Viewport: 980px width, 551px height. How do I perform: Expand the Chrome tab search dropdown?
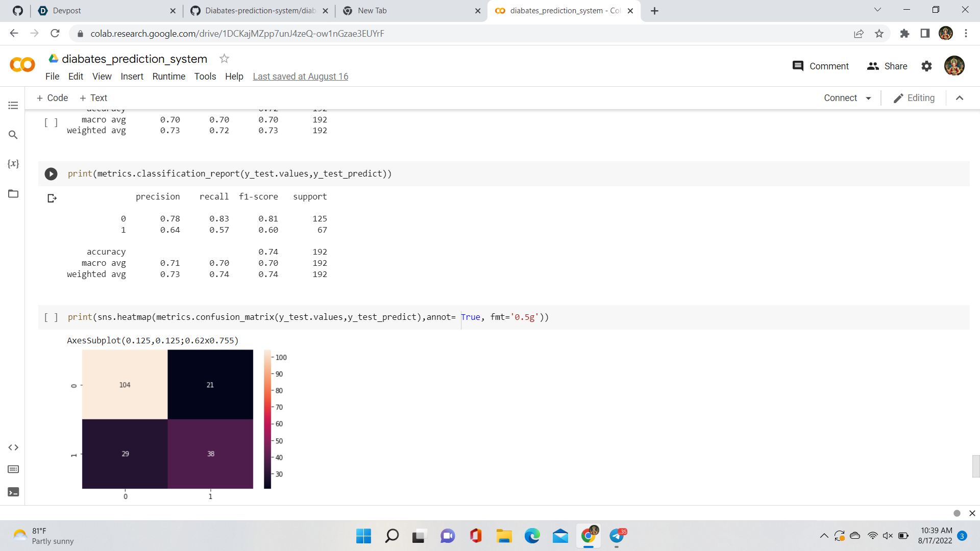[877, 10]
